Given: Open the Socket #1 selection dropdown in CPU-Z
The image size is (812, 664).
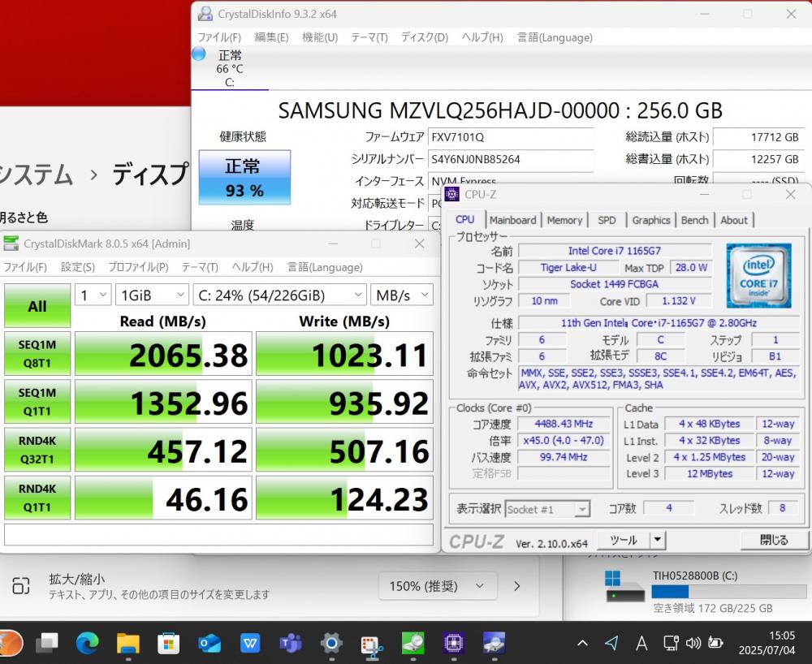Looking at the screenshot, I should (547, 509).
